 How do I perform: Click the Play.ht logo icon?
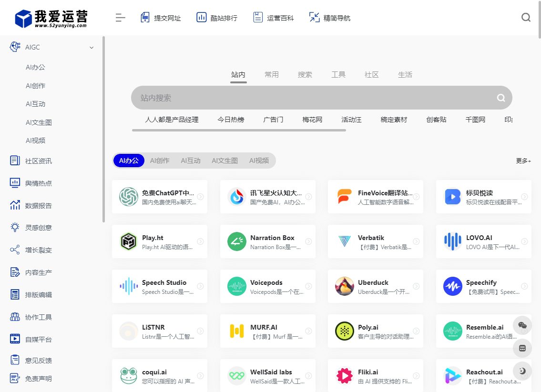point(129,241)
